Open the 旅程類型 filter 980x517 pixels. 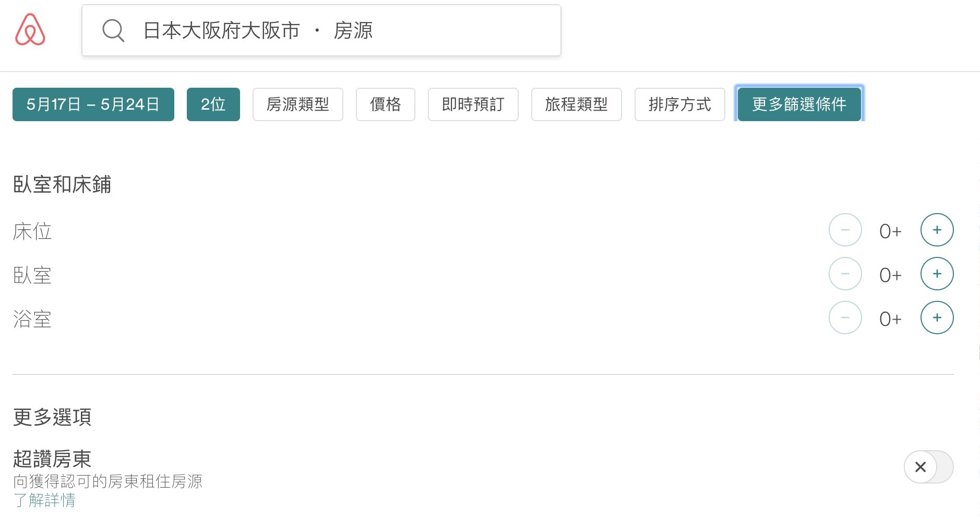pyautogui.click(x=576, y=104)
